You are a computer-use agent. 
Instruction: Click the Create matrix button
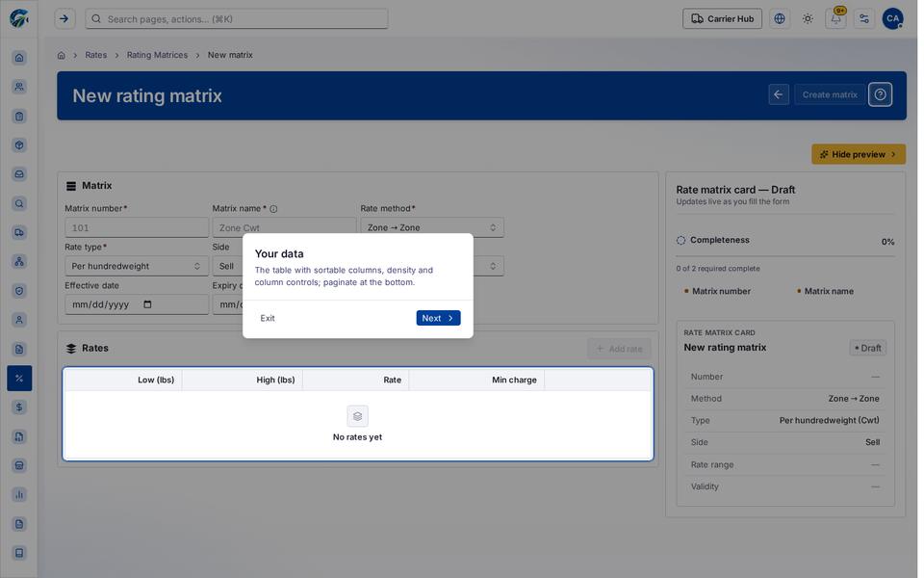coord(830,95)
